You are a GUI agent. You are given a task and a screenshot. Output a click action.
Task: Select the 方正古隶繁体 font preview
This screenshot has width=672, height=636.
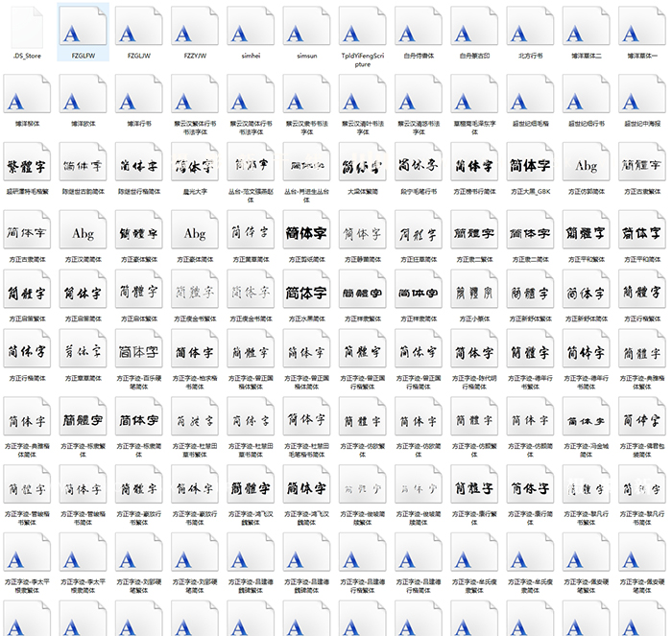pos(642,162)
